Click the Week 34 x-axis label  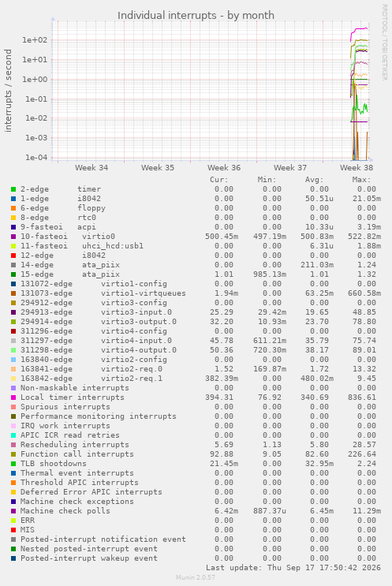coord(91,168)
